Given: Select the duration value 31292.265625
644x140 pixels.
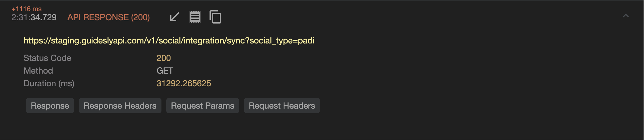Looking at the screenshot, I should 184,83.
